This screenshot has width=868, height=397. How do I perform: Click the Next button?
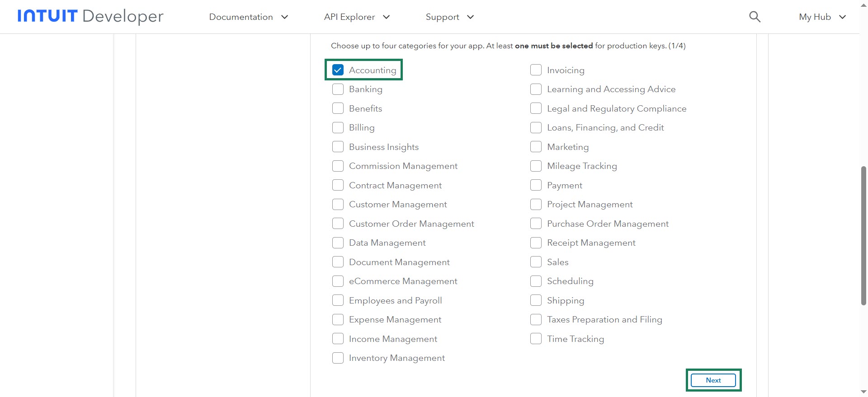713,380
